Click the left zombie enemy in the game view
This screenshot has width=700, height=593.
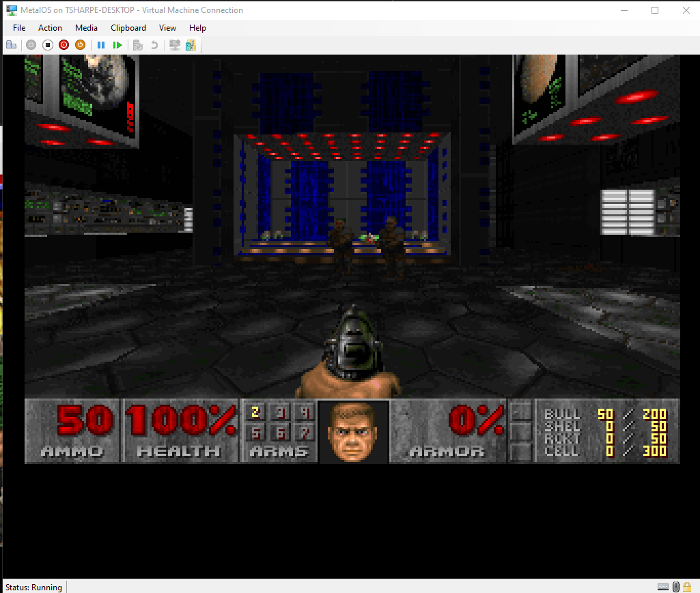tap(341, 244)
